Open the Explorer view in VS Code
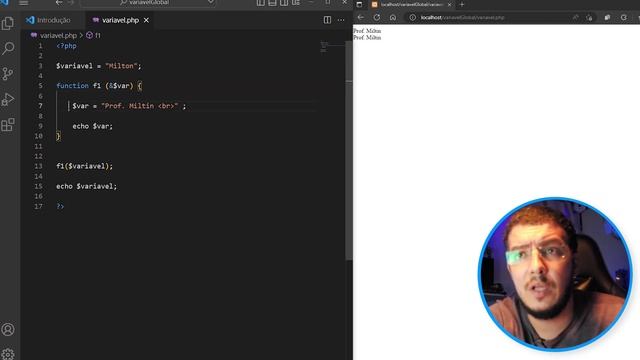Viewport: 640px width, 360px height. coord(8,24)
